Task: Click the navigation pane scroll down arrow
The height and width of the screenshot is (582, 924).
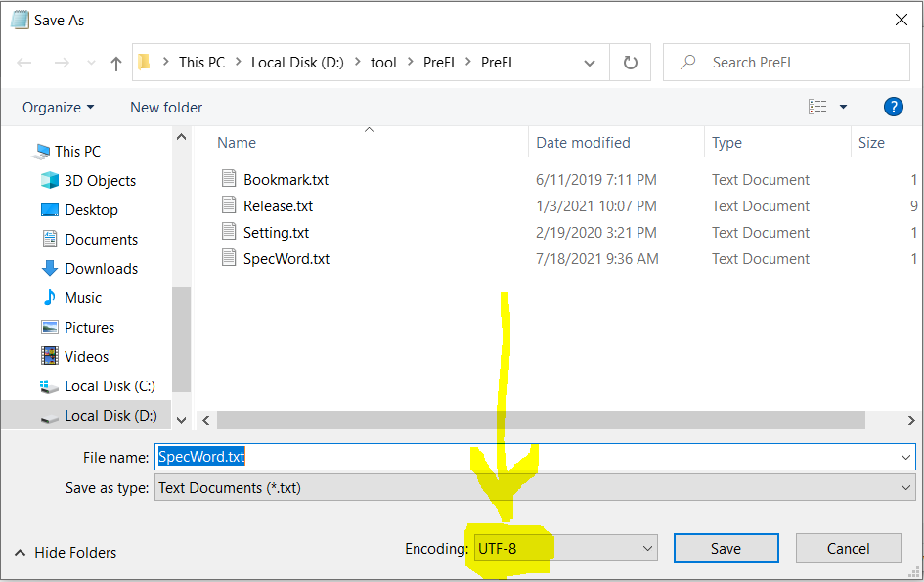Action: tap(182, 420)
